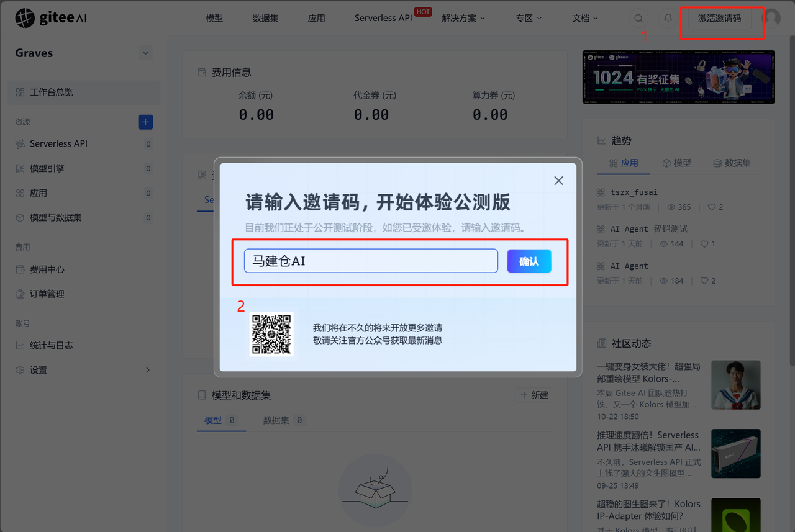The width and height of the screenshot is (795, 532).
Task: Open the 推理速度翻倍 Serverless API article
Action: click(649, 441)
